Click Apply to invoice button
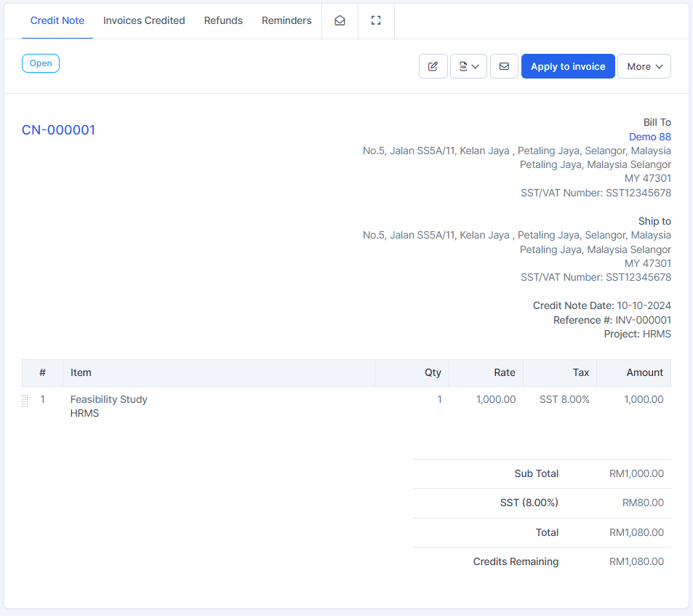This screenshot has width=693, height=616. coord(568,66)
